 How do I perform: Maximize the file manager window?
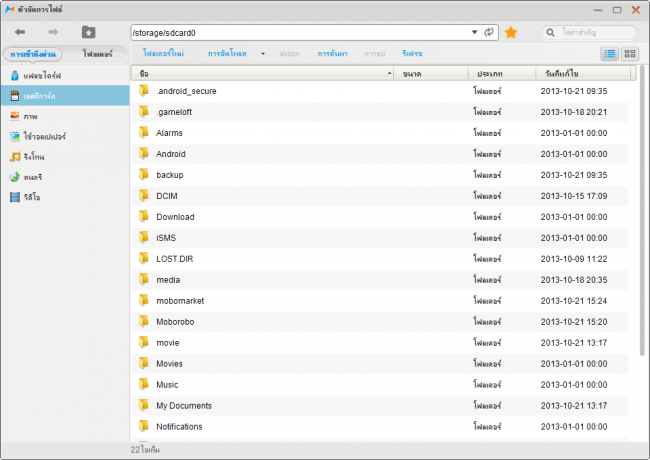[x=617, y=10]
